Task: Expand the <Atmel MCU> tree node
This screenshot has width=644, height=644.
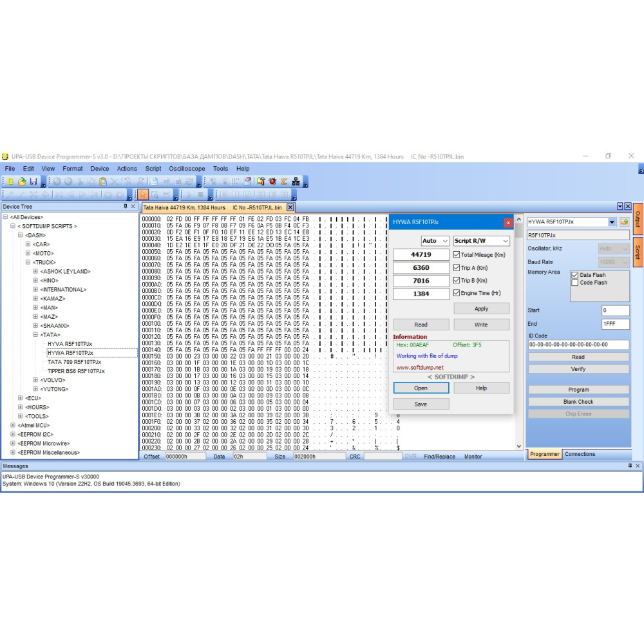Action: coord(13,425)
